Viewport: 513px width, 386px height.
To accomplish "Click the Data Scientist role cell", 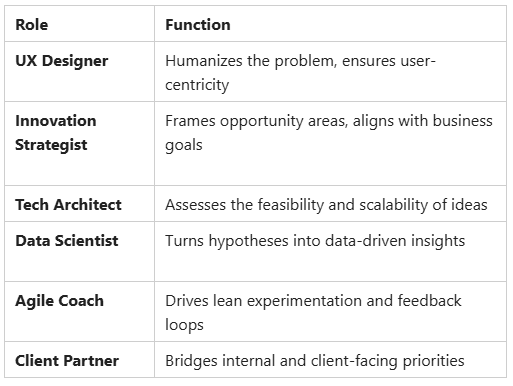I will (79, 252).
